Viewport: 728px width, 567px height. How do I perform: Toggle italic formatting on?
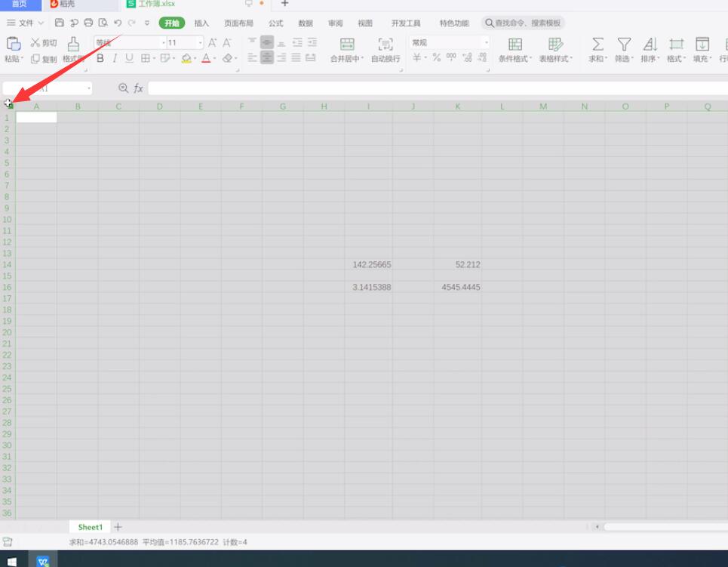click(x=115, y=57)
